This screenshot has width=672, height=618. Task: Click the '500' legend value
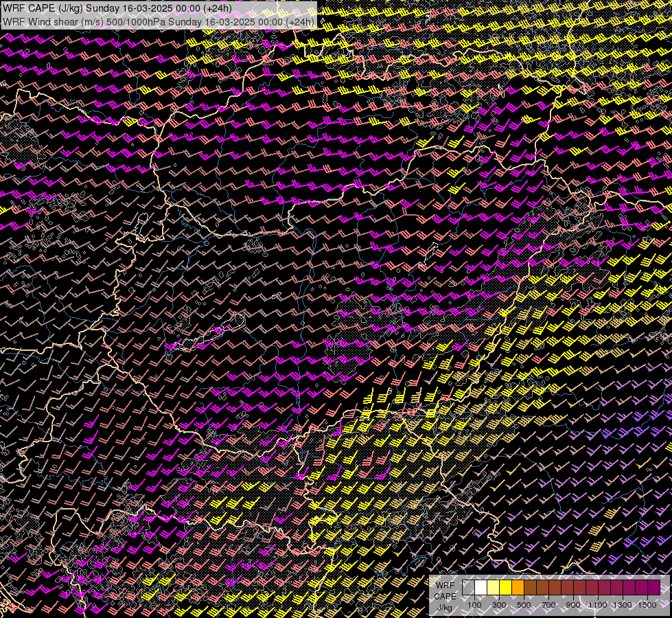click(x=524, y=605)
